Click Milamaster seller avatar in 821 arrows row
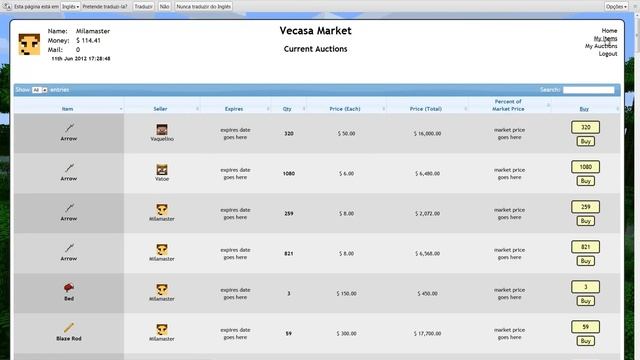This screenshot has height=360, width=640. (162, 250)
